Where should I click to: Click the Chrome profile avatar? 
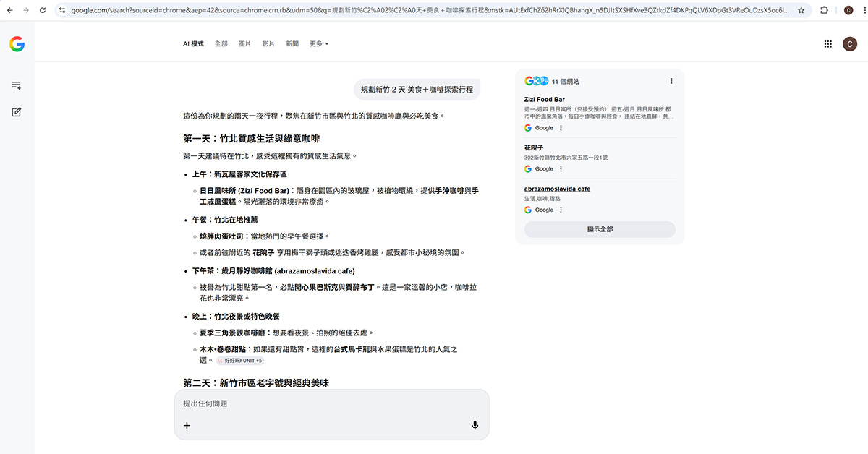click(x=849, y=10)
